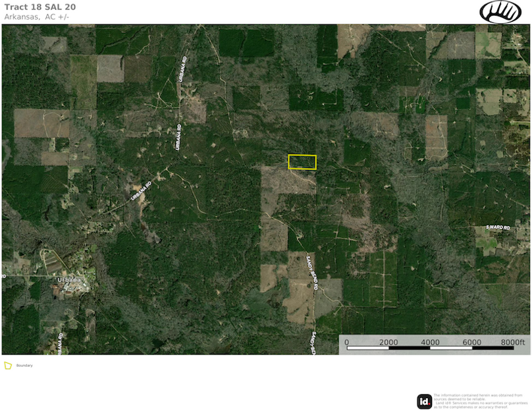Screen dimensions: 532x411
Task: Click the upper Sandy Bend Rd label
Action: [x=311, y=273]
